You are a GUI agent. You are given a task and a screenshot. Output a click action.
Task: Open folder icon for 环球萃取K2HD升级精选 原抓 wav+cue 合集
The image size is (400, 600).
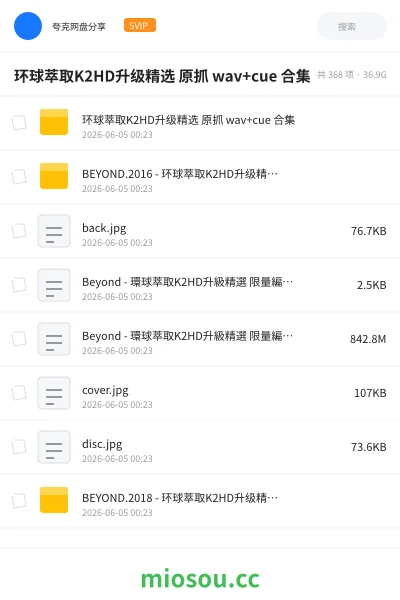pyautogui.click(x=54, y=122)
